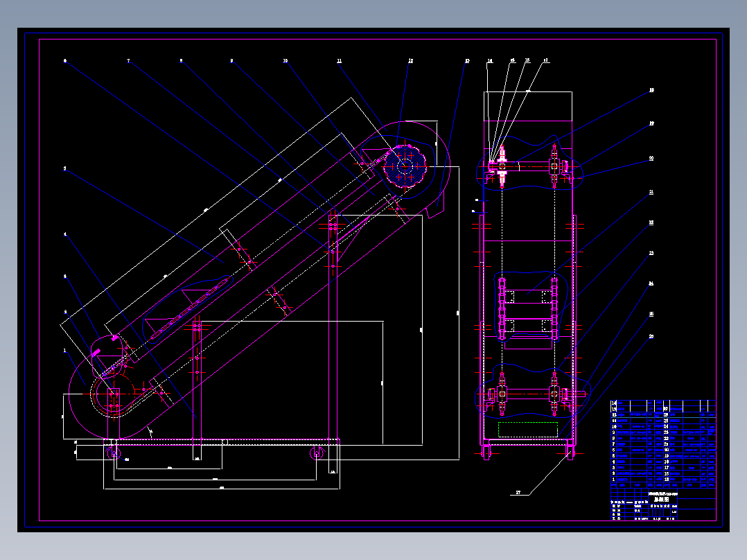Select the hatched drive sprocket wheel
Viewport: 747px width, 560px height.
(x=405, y=166)
